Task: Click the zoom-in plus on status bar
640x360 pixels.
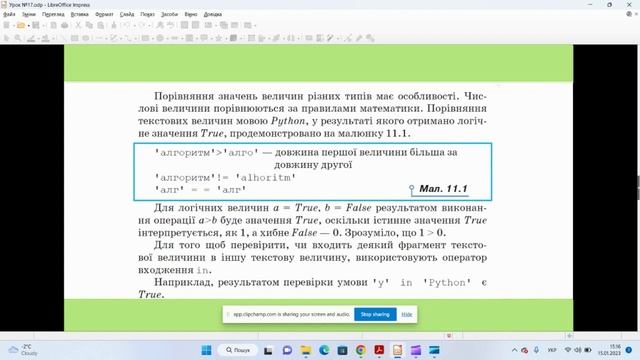Action: (x=569, y=336)
